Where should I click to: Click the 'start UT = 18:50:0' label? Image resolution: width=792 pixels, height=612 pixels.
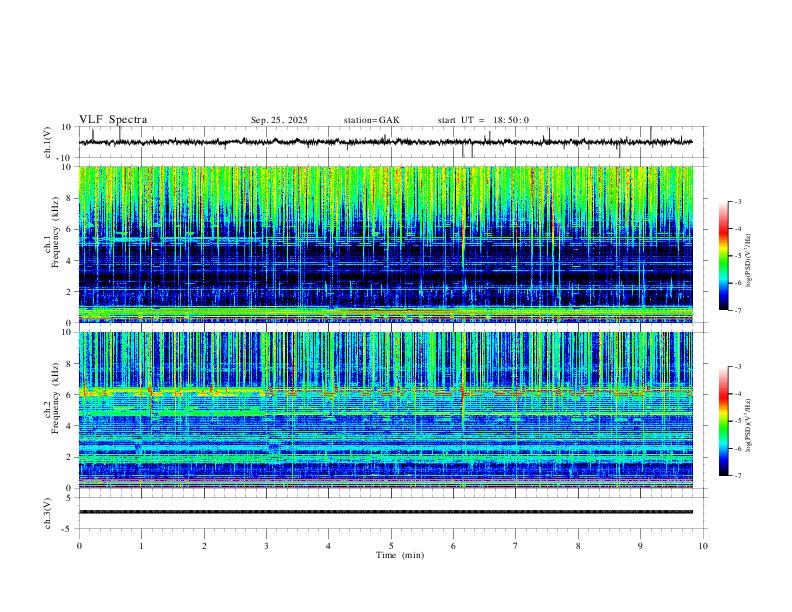pos(483,120)
